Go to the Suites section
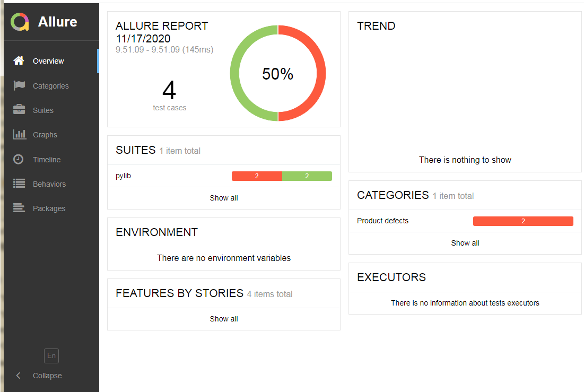Viewport: 584px width, 392px height. coord(51,110)
